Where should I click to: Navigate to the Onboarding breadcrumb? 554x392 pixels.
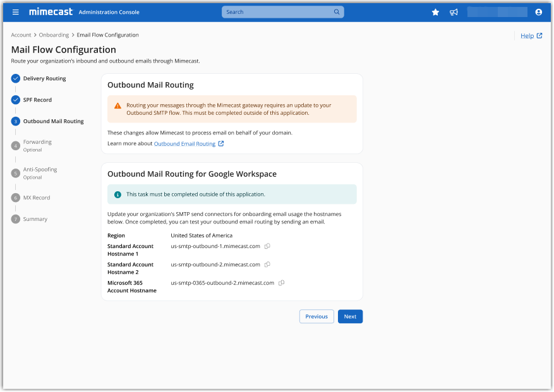[x=52, y=35]
